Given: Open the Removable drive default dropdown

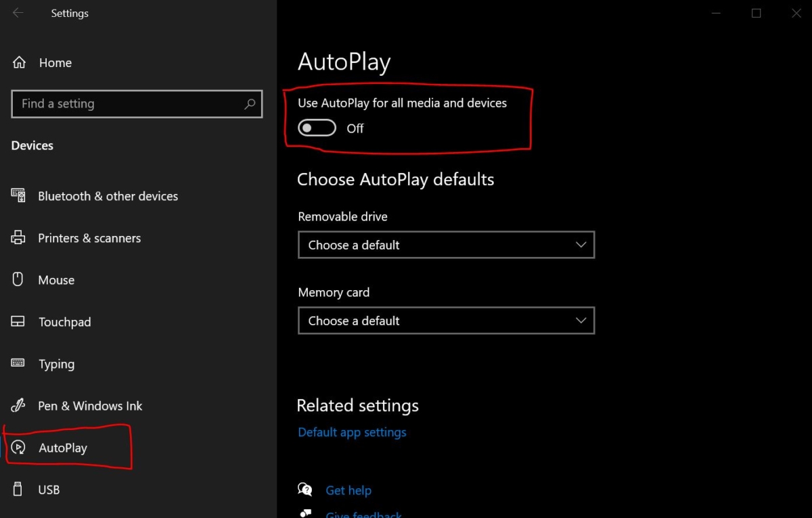Looking at the screenshot, I should pyautogui.click(x=446, y=245).
